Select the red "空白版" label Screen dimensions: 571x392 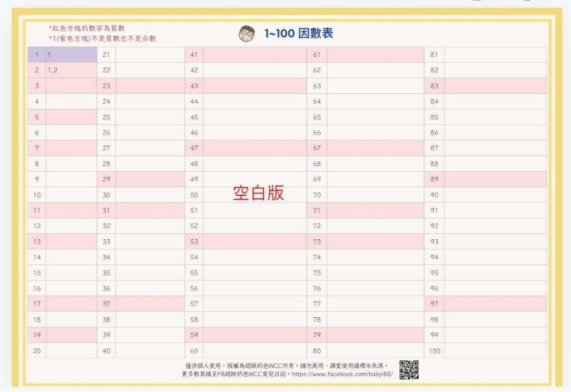[x=258, y=192]
